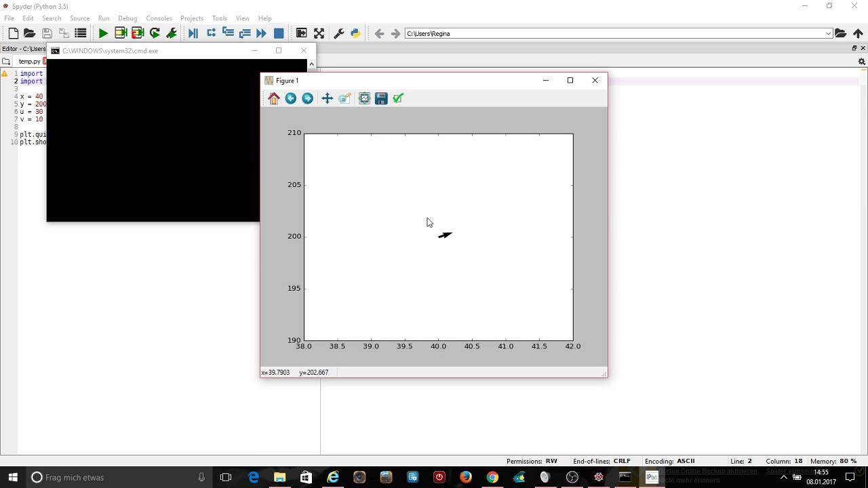This screenshot has height=488, width=868.
Task: Open the View menu
Action: (x=242, y=18)
